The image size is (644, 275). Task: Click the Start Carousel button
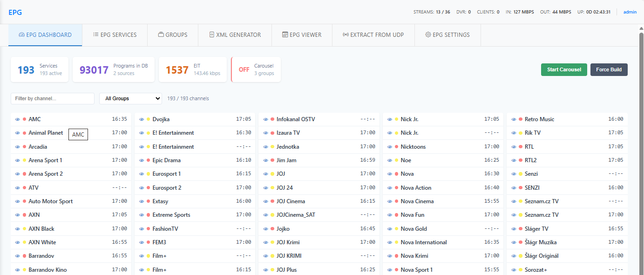(x=564, y=69)
